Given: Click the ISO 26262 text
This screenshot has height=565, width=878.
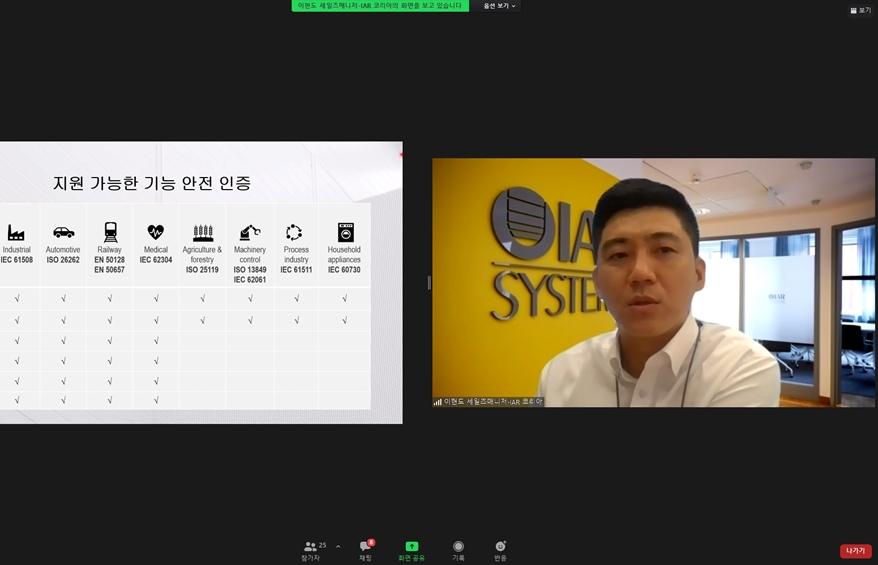Looking at the screenshot, I should [x=63, y=260].
